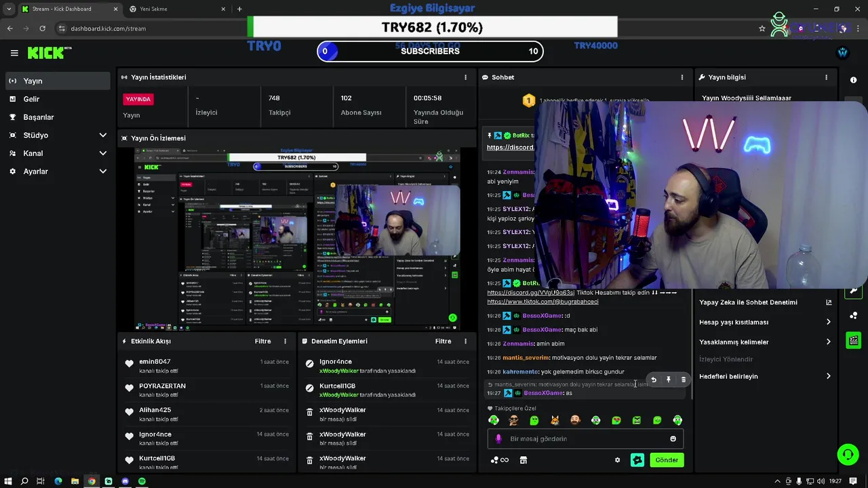
Task: Open the green headset support bubble
Action: coord(848,455)
